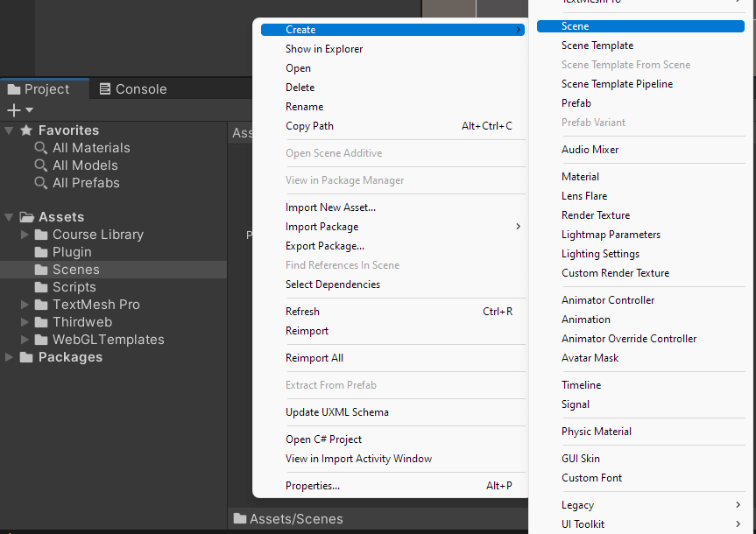The height and width of the screenshot is (534, 756).
Task: Expand the Course Library folder arrow
Action: click(x=25, y=235)
